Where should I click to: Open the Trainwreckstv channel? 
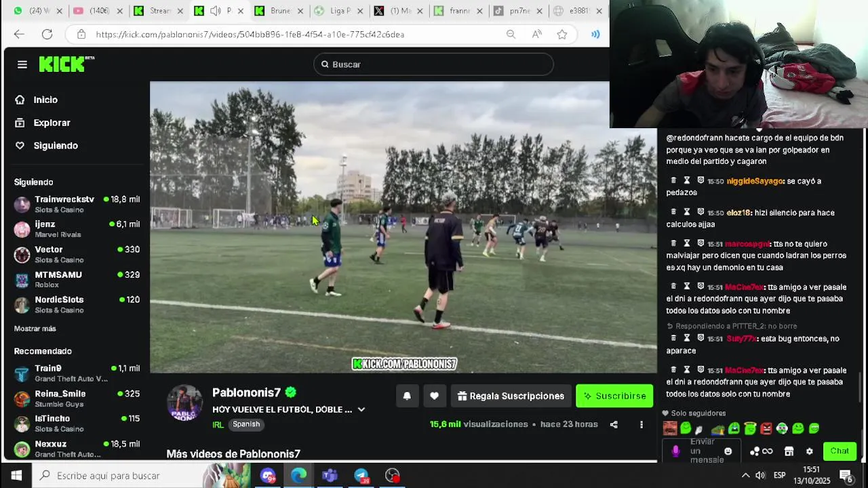(x=77, y=204)
